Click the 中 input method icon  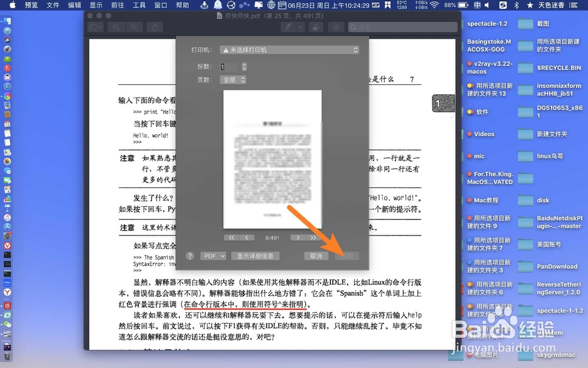[477, 5]
